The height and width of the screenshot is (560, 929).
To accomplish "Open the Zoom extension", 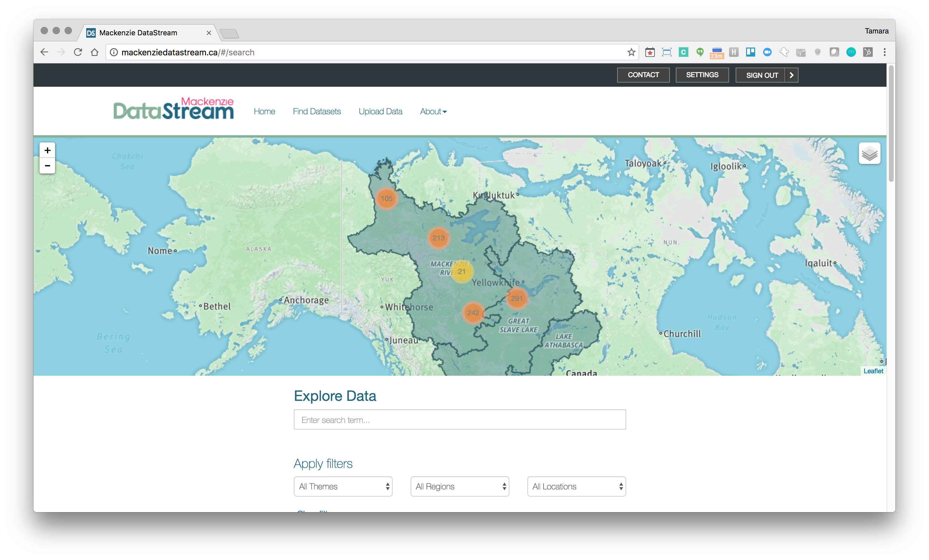I will 767,52.
